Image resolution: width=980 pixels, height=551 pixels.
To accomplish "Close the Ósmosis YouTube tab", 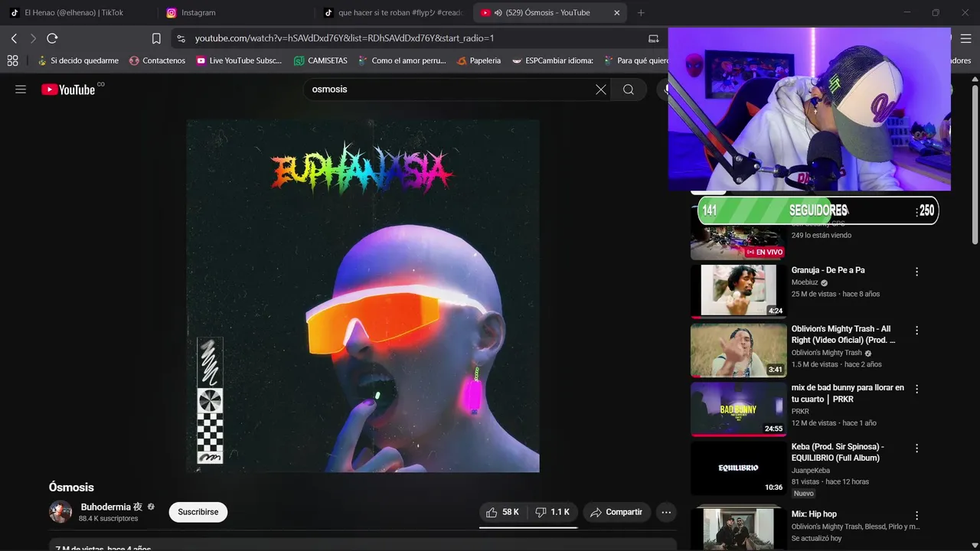I will coord(617,12).
